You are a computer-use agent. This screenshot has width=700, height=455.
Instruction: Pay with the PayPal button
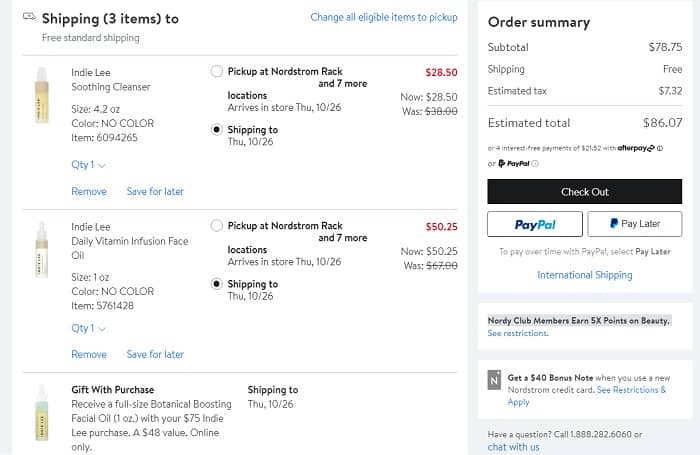(x=534, y=224)
